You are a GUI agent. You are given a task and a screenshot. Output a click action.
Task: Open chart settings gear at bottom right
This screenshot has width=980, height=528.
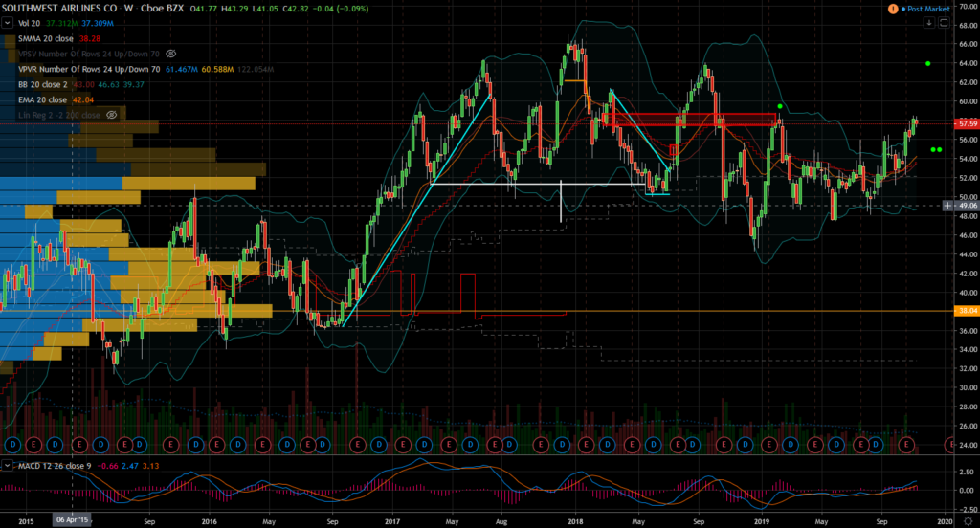969,520
